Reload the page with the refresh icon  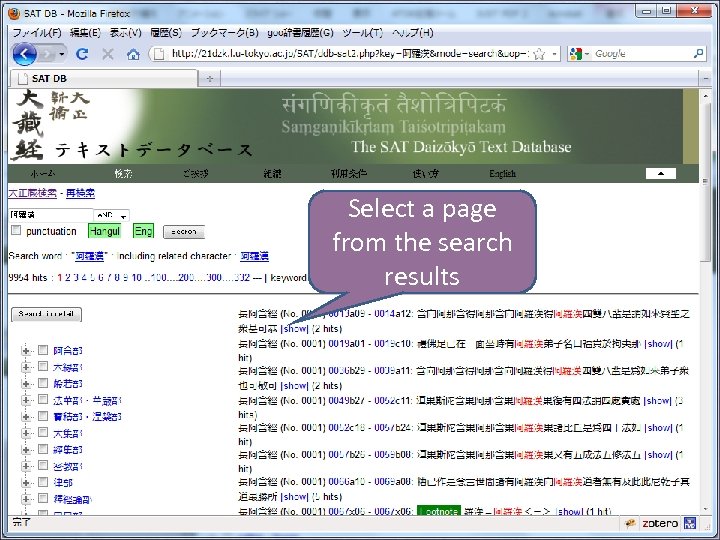82,54
